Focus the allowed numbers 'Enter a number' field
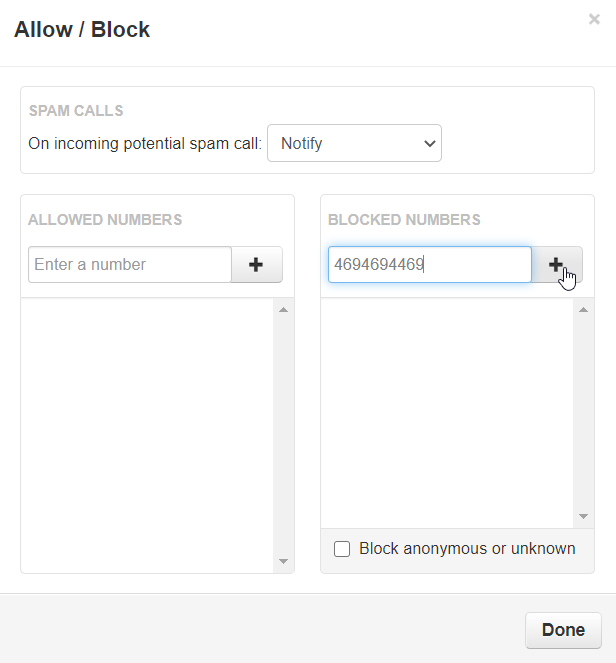The width and height of the screenshot is (616, 663). tap(130, 265)
